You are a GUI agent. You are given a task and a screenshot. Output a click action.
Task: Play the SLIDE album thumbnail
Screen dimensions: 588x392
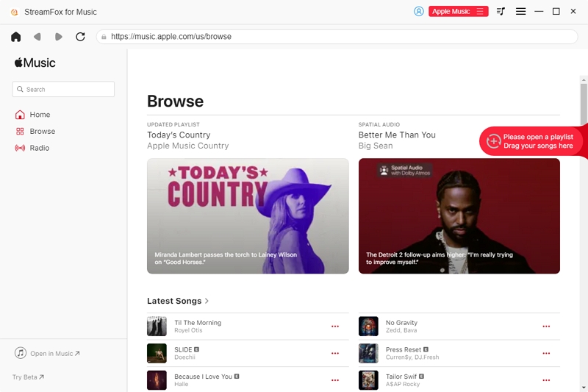[157, 353]
